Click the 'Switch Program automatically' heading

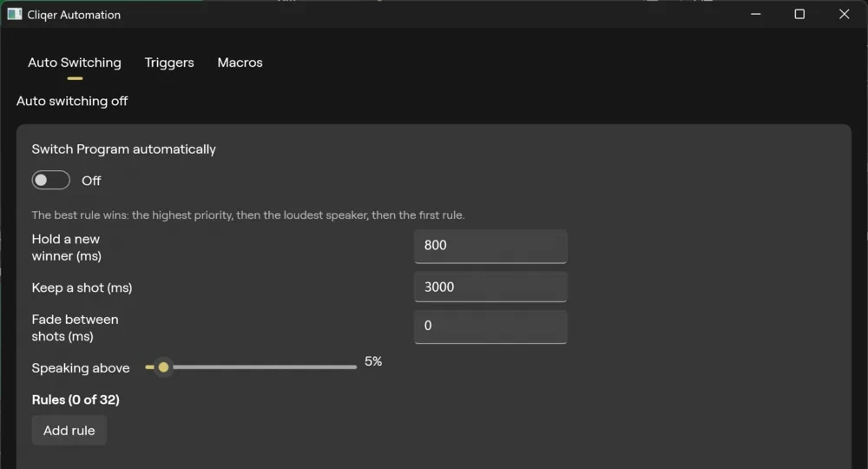coord(123,149)
